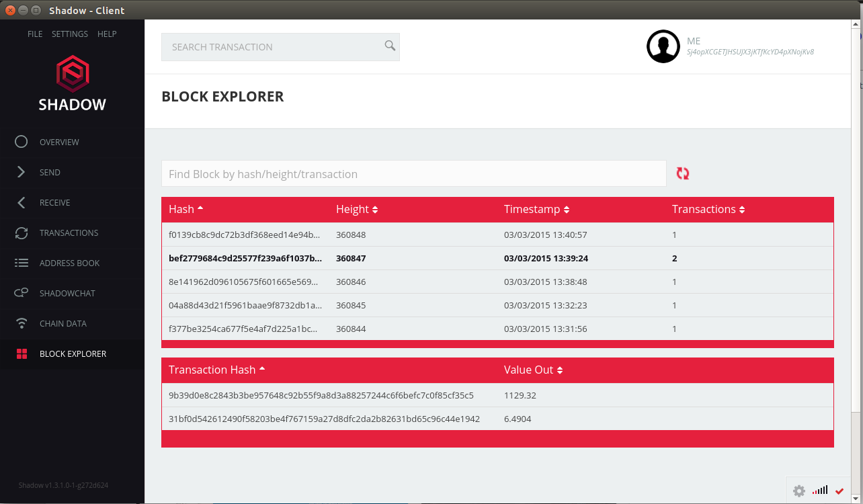The image size is (863, 504).
Task: Select the block hash 04a88d43d21f5961baae9f8732db1a
Action: [245, 305]
